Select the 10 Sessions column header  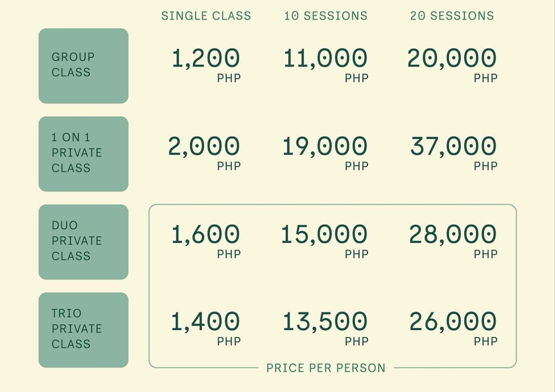tap(326, 16)
